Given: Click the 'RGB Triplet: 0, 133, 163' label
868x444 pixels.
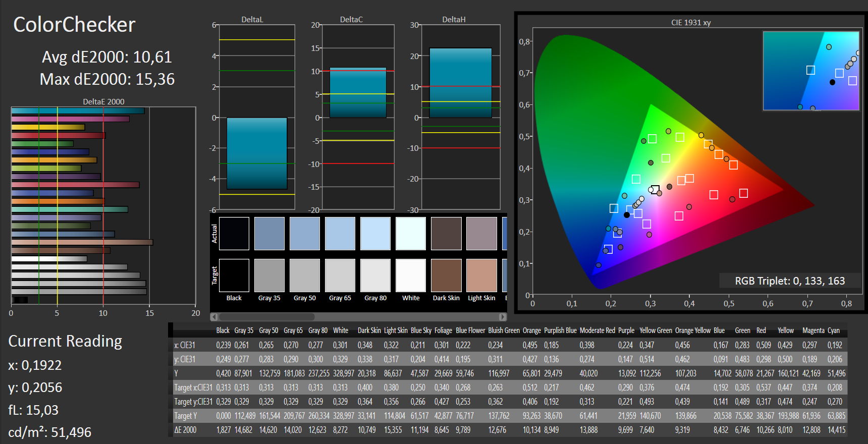Looking at the screenshot, I should (790, 281).
